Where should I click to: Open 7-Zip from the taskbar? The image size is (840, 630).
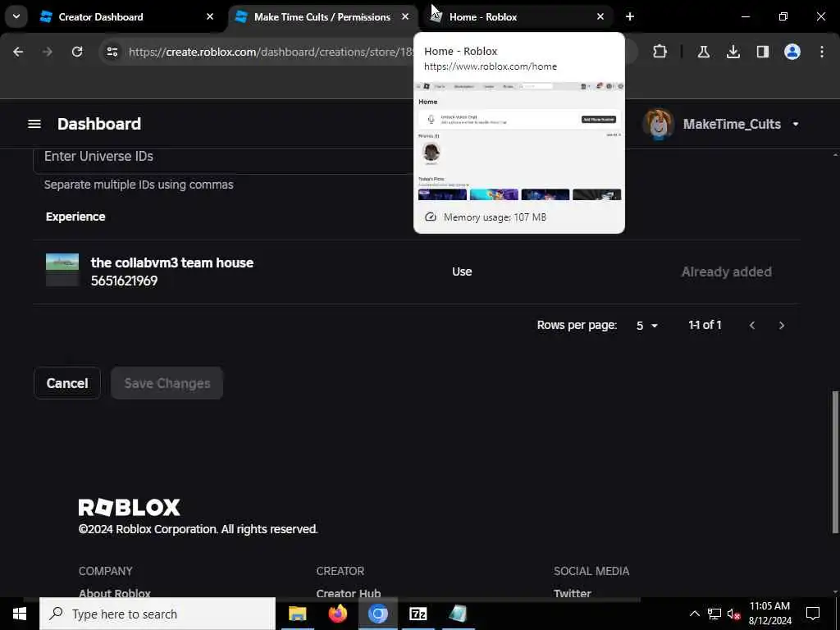click(x=418, y=614)
